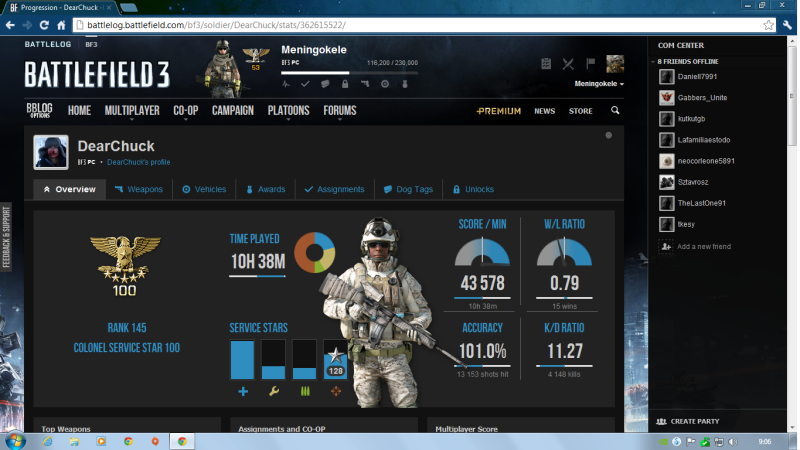Reload the page in the browser
800x450 pixels.
pos(44,25)
